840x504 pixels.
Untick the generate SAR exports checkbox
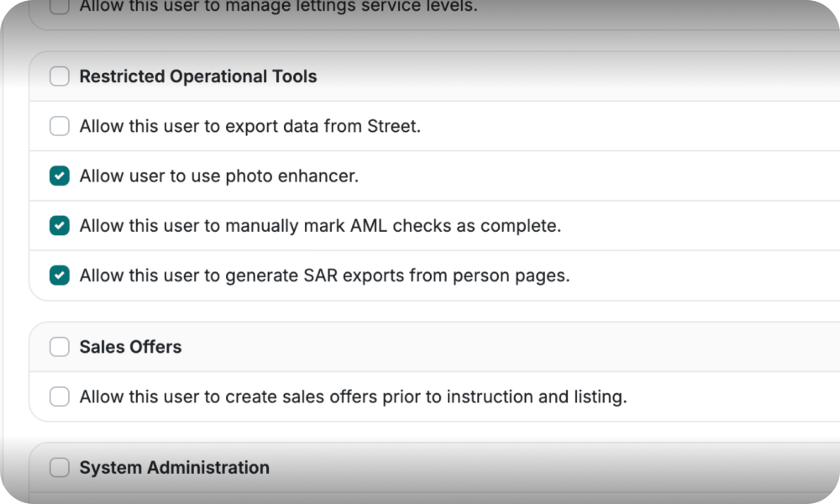60,276
